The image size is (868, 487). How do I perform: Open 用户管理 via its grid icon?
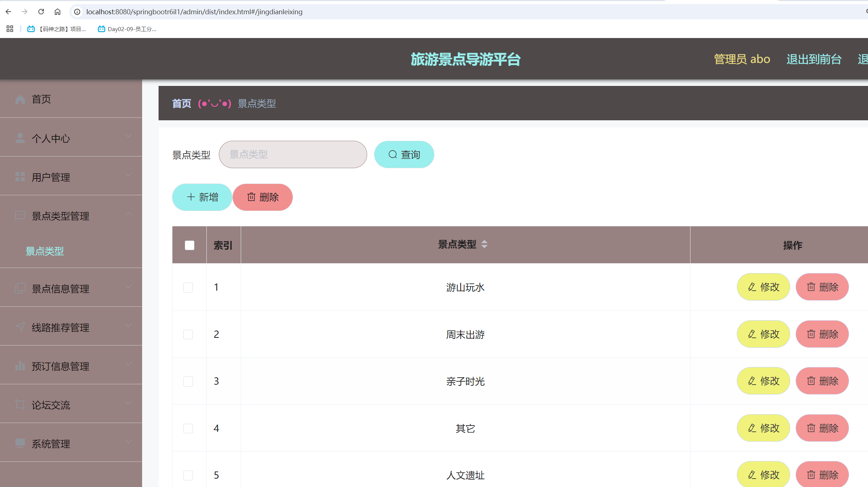pos(20,177)
